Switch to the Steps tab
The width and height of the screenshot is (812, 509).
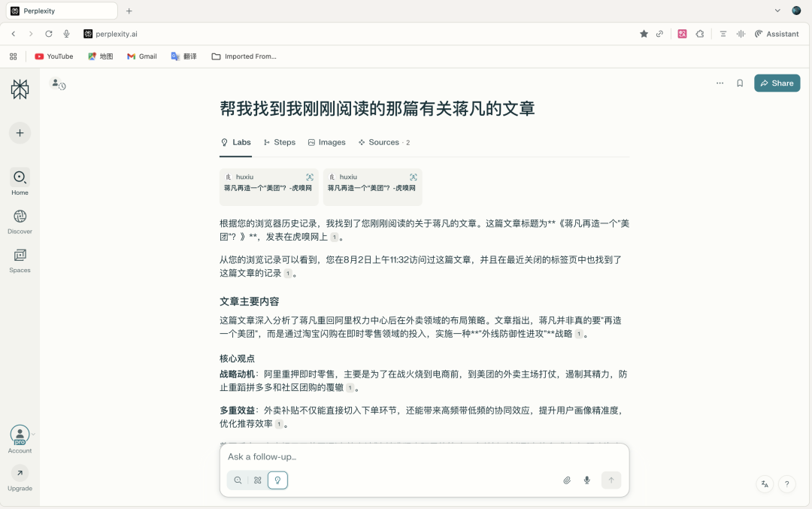(278, 142)
